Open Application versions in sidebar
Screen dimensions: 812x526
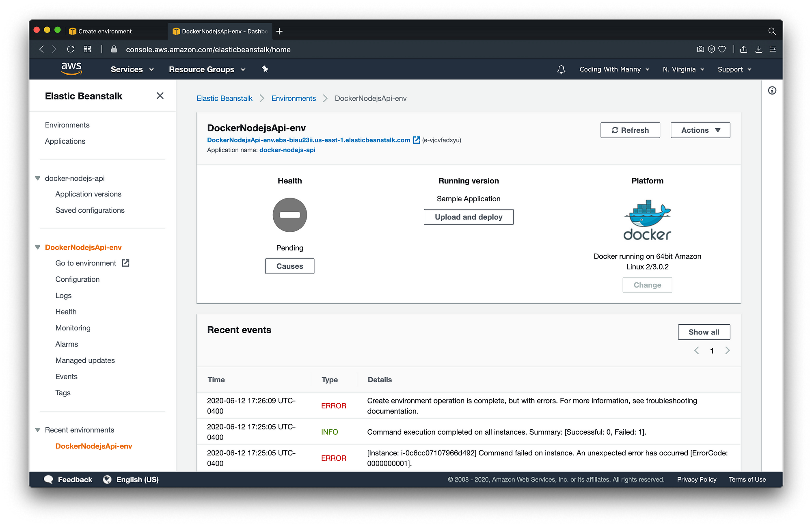coord(88,194)
